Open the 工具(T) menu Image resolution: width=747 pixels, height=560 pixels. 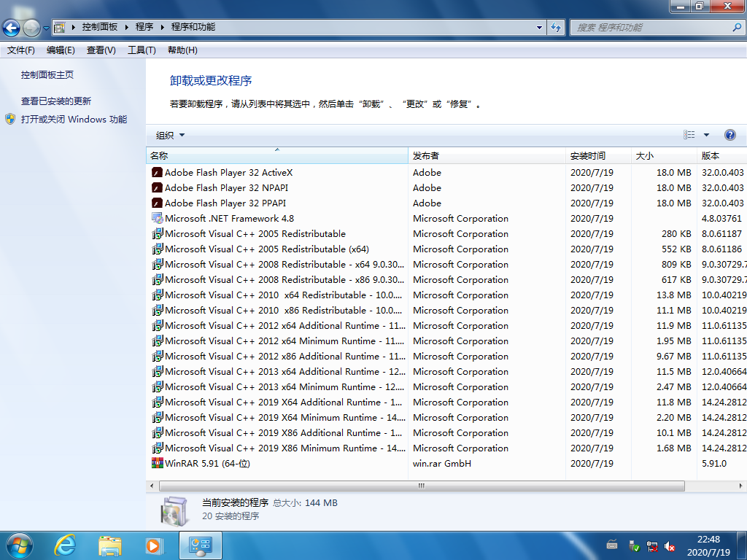click(x=142, y=50)
